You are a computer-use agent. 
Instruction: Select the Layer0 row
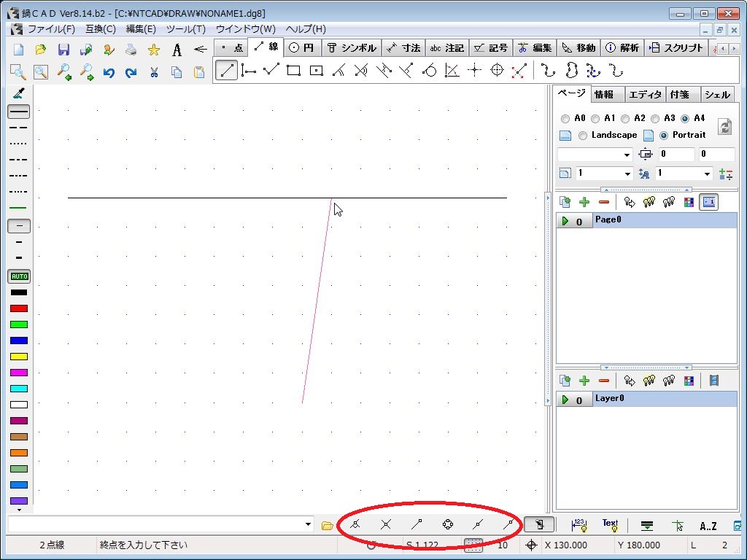point(647,399)
